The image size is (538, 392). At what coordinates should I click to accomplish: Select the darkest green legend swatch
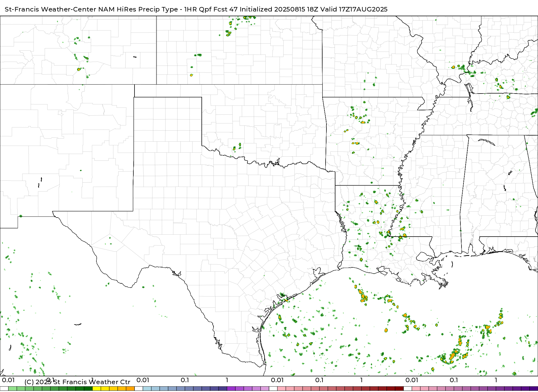pyautogui.click(x=88, y=389)
